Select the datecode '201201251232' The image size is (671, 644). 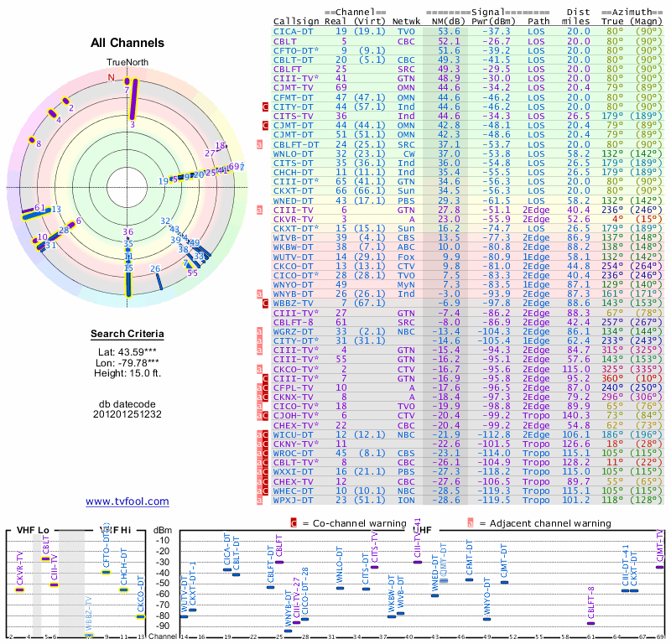tap(127, 414)
